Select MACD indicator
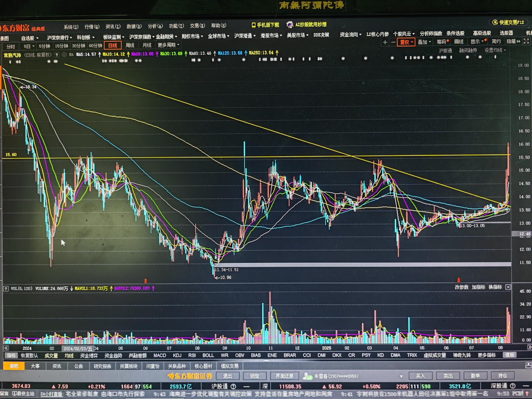The image size is (532, 399). click(x=159, y=355)
